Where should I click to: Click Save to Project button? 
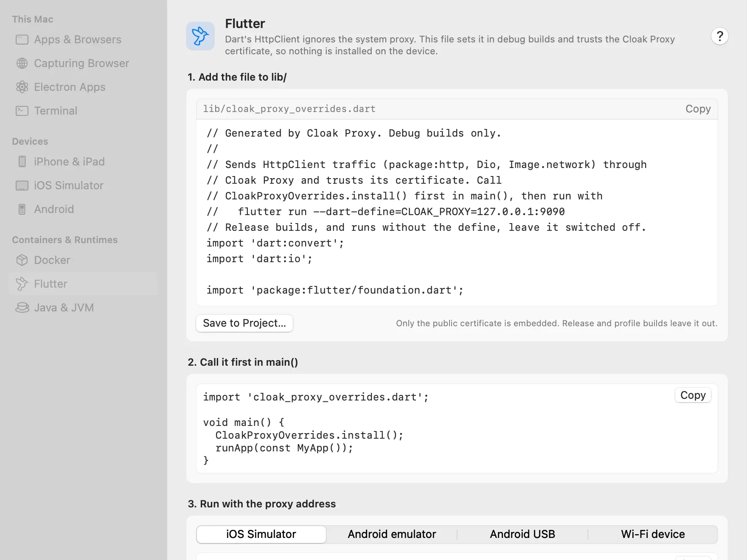point(244,323)
